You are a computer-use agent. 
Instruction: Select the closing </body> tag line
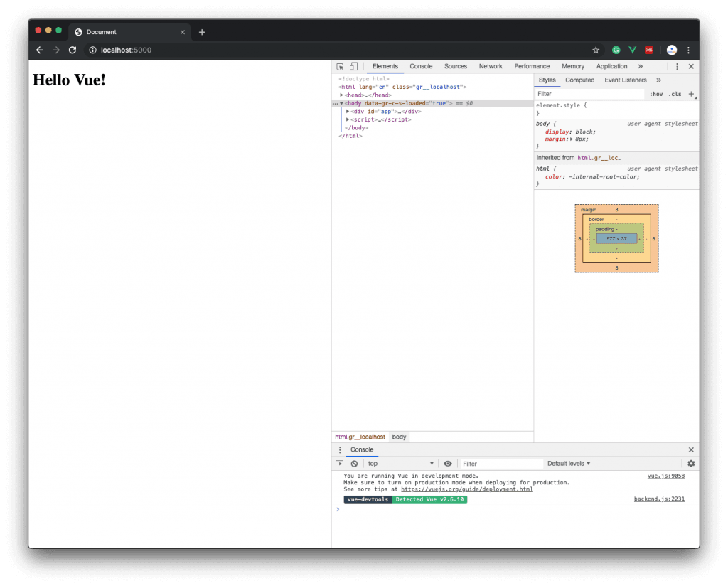tap(357, 128)
